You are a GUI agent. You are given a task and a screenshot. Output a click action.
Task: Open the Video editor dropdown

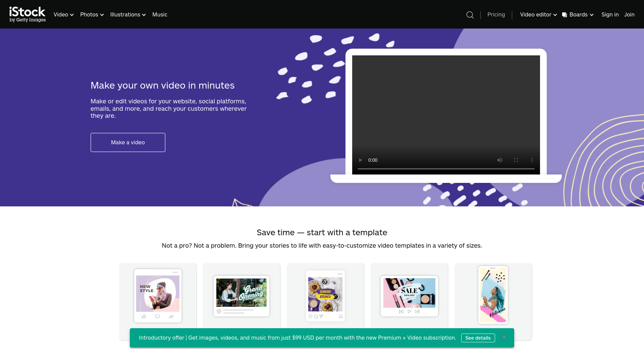(x=538, y=14)
